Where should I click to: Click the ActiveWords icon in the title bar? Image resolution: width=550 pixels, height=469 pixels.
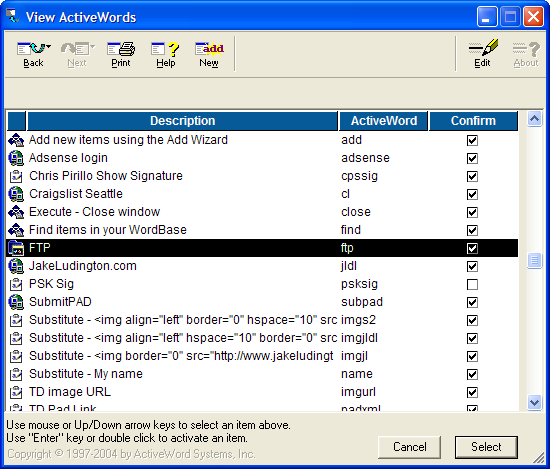(x=13, y=16)
